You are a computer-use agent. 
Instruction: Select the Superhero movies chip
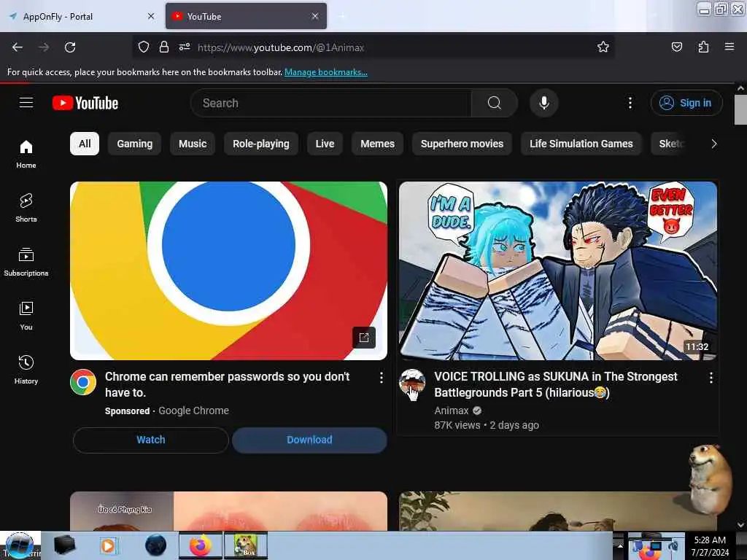(x=462, y=144)
